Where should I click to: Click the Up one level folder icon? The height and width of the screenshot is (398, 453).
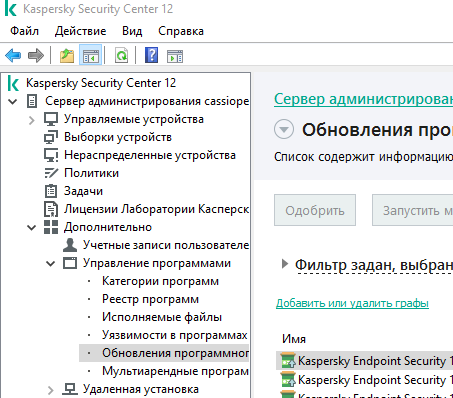tap(67, 55)
